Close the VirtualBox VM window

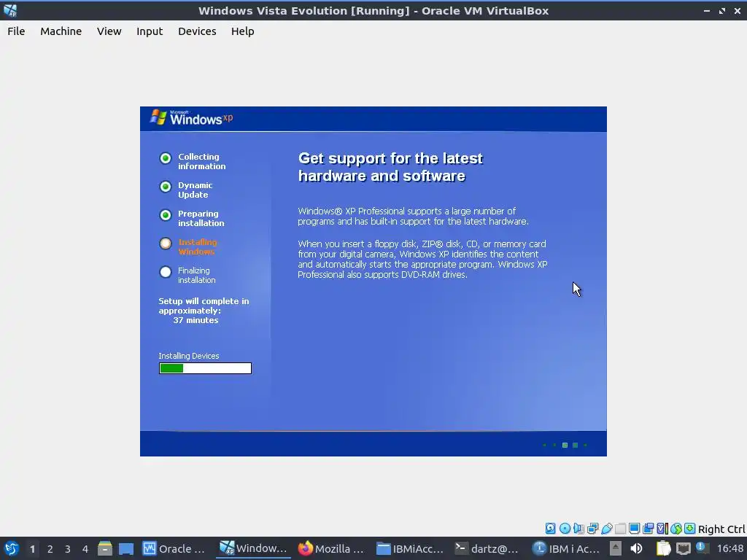tap(738, 10)
